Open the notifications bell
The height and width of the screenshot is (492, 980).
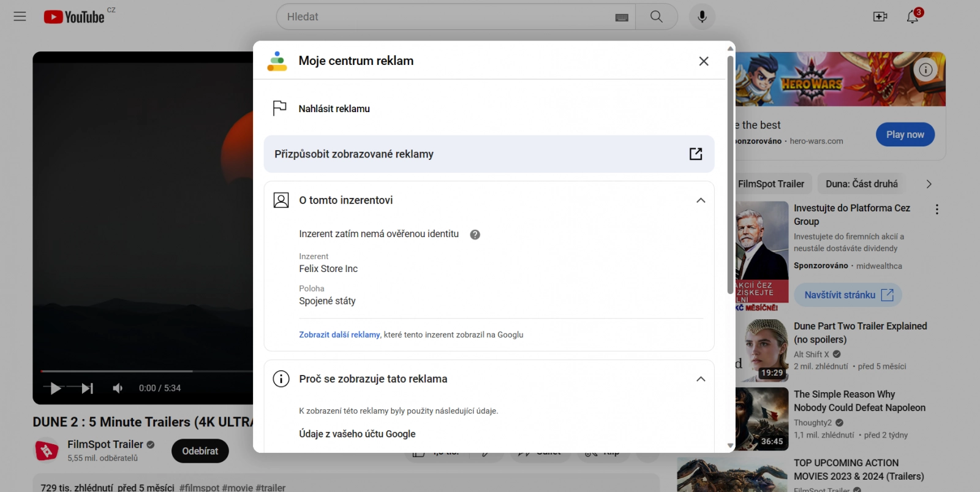913,17
